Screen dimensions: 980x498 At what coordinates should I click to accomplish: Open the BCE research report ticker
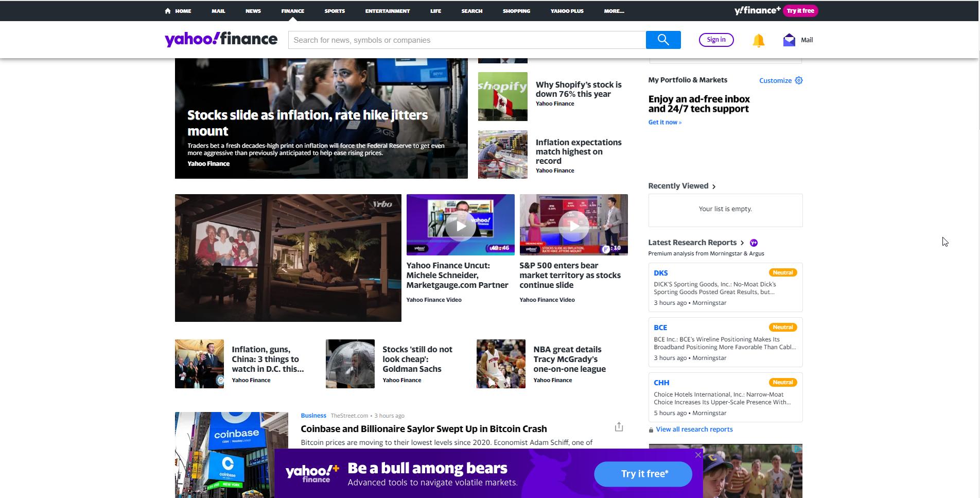[x=660, y=328]
